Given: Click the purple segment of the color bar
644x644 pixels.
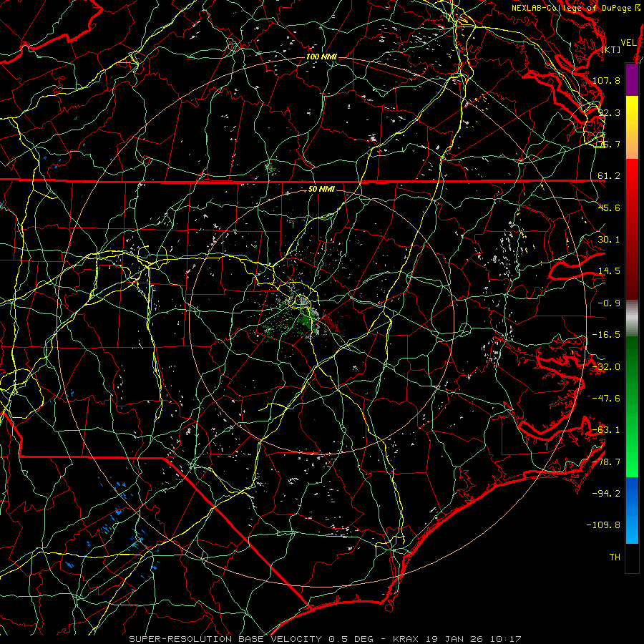Looking at the screenshot, I should (632, 79).
